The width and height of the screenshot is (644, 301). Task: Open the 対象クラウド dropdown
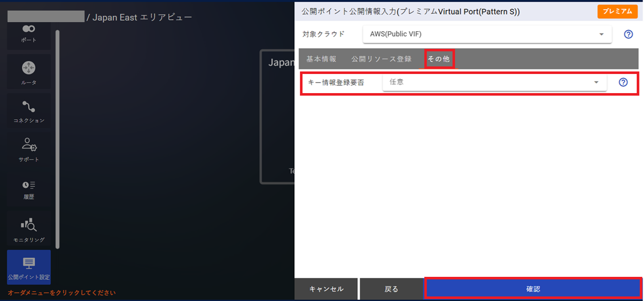(487, 34)
